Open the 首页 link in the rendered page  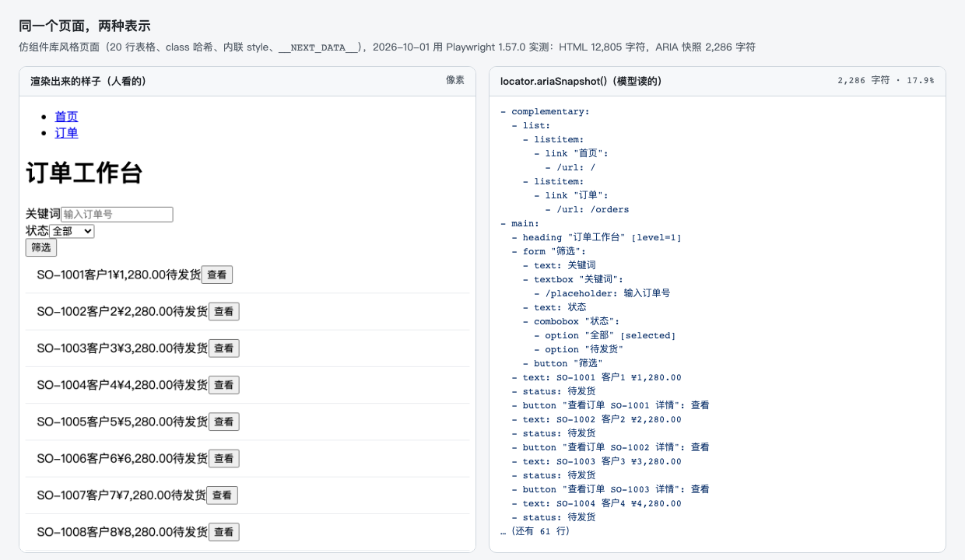coord(66,117)
